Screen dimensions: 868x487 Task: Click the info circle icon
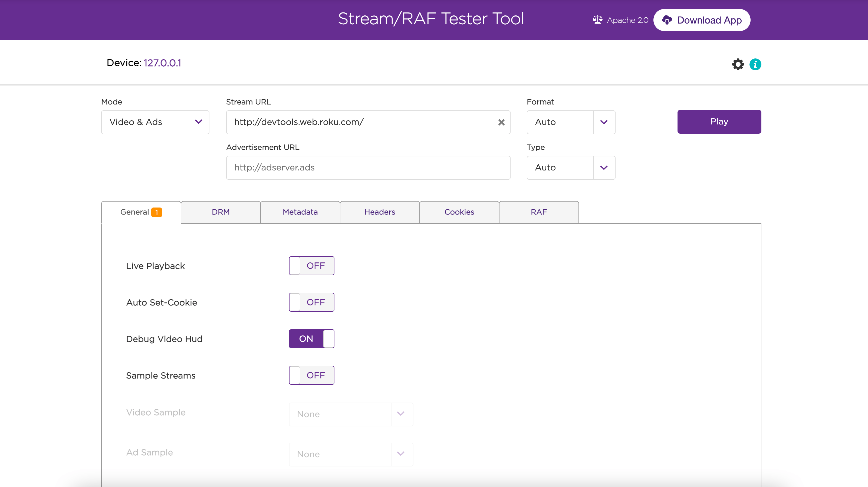(756, 64)
